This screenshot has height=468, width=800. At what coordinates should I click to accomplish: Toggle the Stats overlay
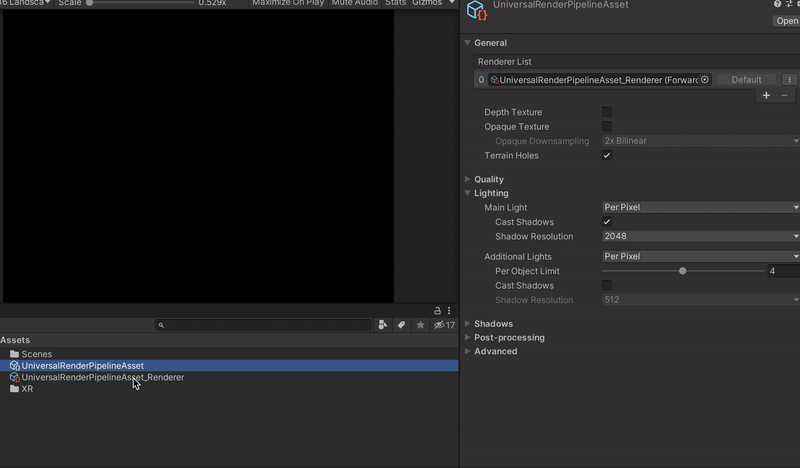click(x=395, y=3)
